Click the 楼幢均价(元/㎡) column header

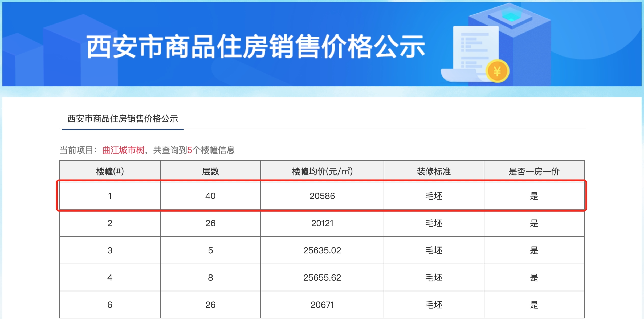pyautogui.click(x=322, y=171)
